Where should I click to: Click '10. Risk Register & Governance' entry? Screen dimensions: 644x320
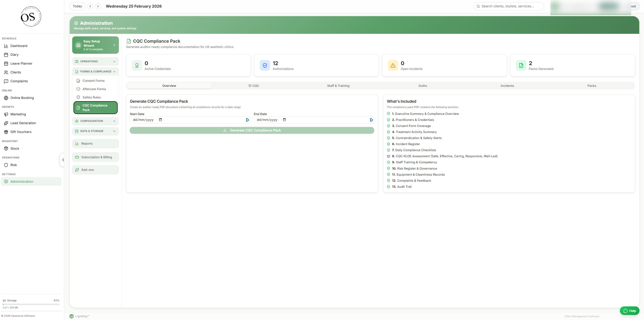tap(414, 169)
